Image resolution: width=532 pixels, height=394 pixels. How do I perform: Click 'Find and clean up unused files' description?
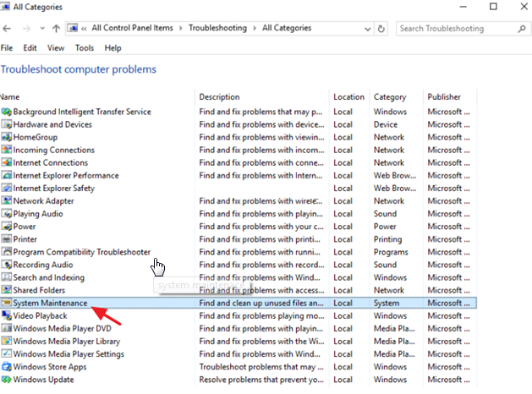tap(261, 304)
